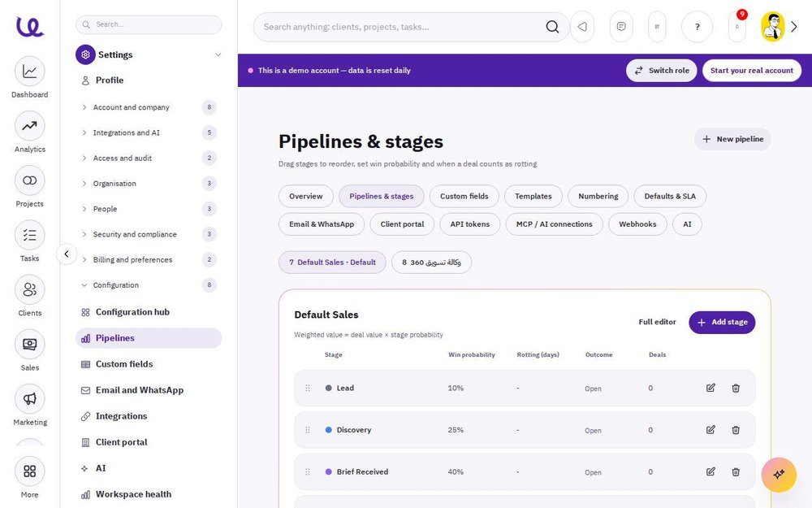This screenshot has width=812, height=508.
Task: Click Switch role button
Action: 661,71
